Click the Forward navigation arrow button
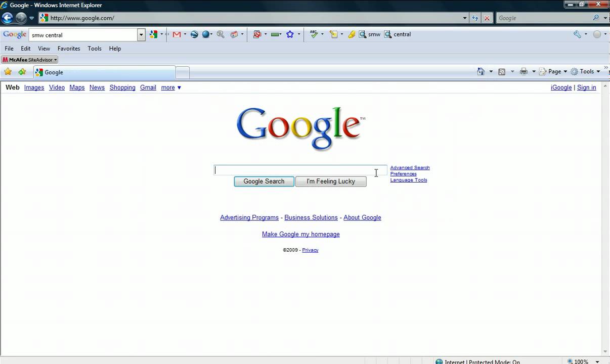Viewport: 610px width, 364px height. (x=21, y=18)
